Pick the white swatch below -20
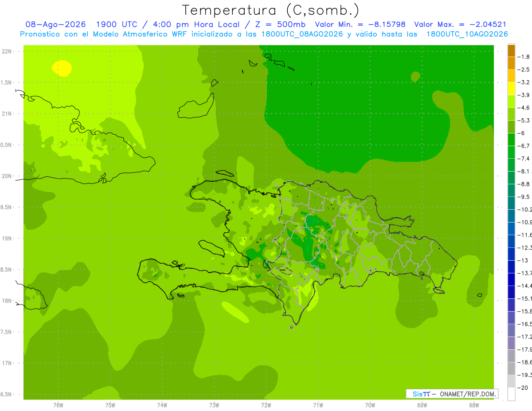532x411 pixels. pos(512,394)
